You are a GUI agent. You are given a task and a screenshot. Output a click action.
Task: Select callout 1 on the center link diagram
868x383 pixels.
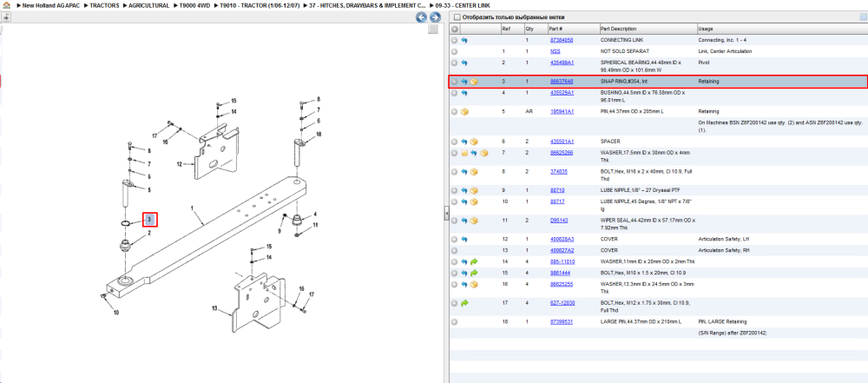[192, 208]
